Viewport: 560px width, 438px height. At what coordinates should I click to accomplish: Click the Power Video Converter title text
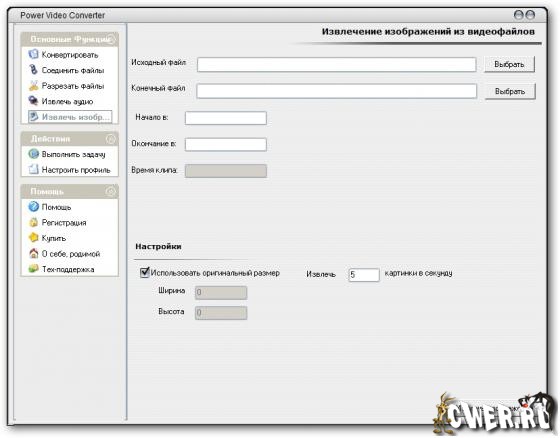click(62, 15)
